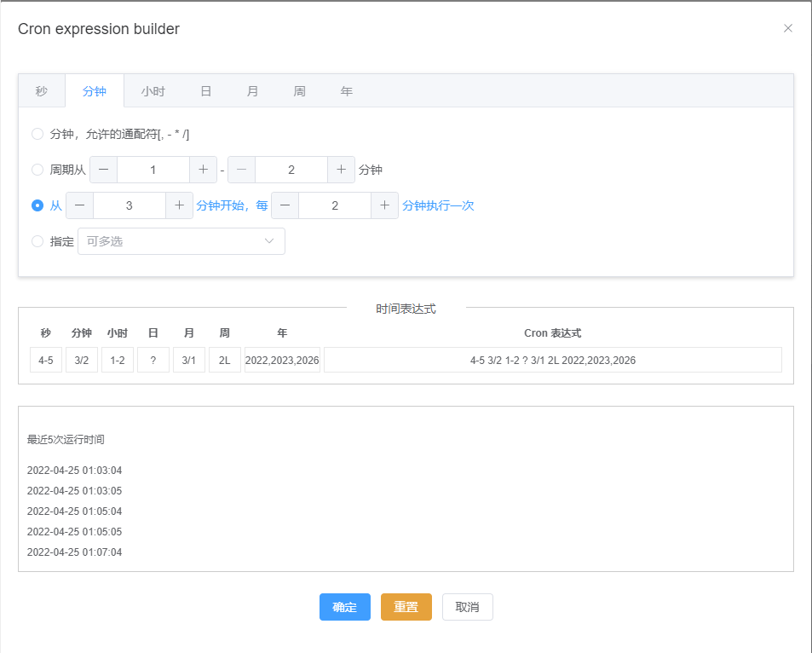
Task: Select the 周期从 radio option
Action: 37,170
